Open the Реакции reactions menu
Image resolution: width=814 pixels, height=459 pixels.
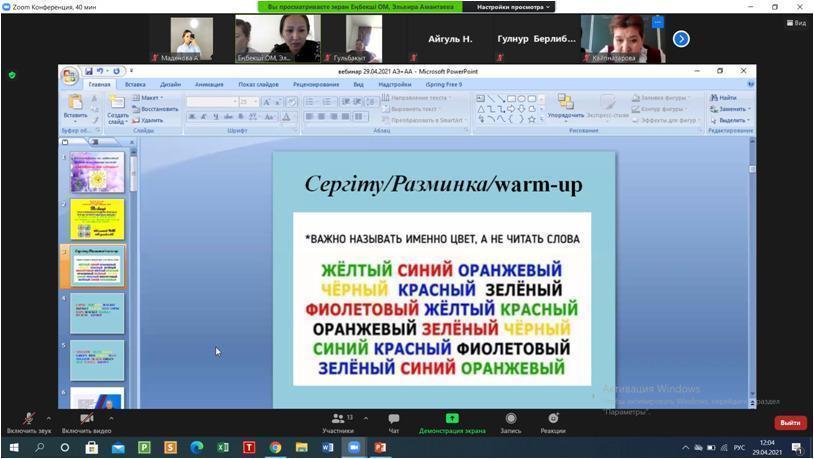pos(553,423)
